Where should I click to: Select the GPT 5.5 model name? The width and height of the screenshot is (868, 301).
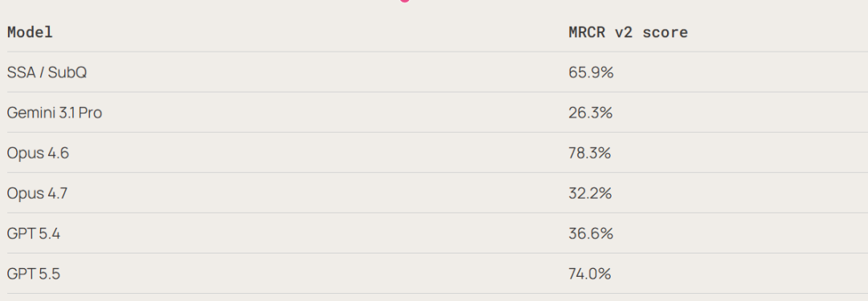coord(34,274)
